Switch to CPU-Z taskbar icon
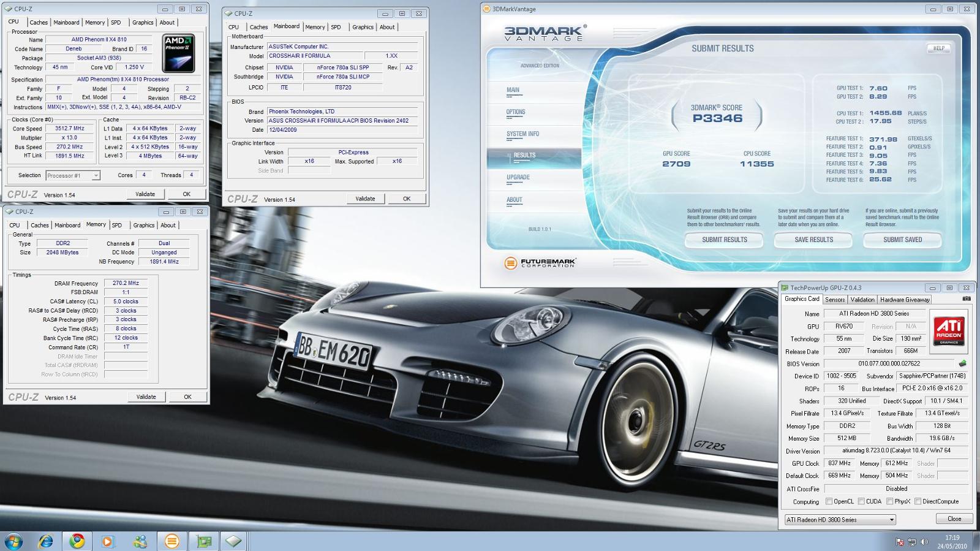The width and height of the screenshot is (980, 551). tap(234, 541)
